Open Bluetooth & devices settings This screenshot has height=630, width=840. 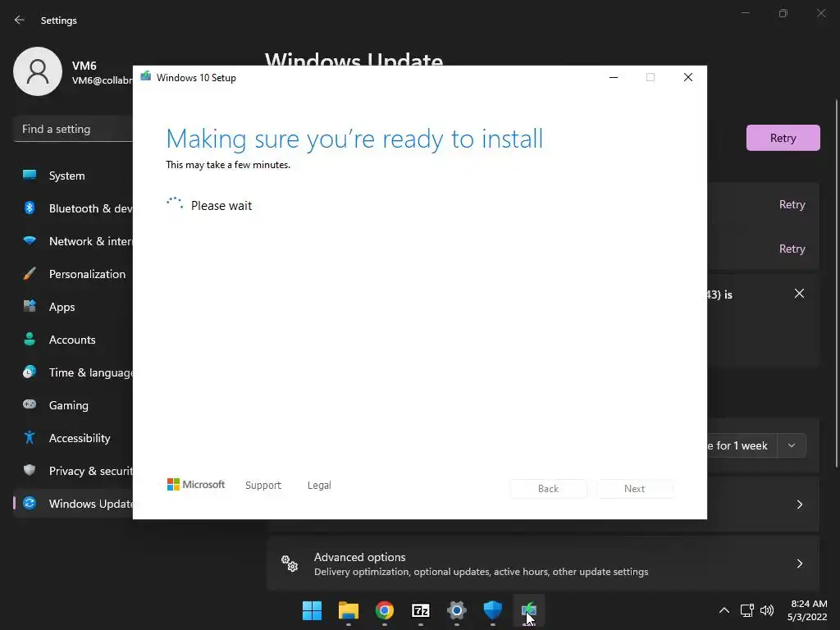(x=73, y=208)
